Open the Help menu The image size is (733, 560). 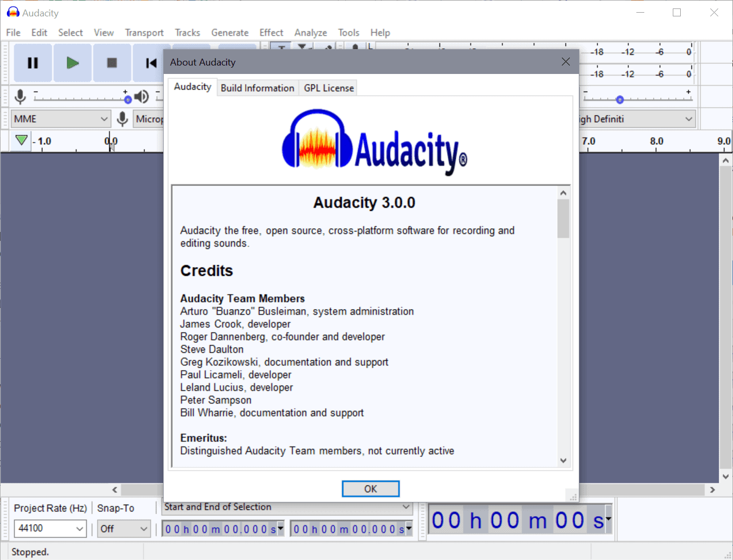click(x=380, y=33)
